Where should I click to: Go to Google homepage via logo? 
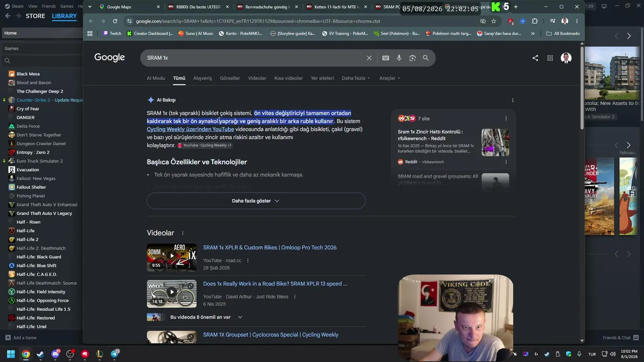[110, 57]
